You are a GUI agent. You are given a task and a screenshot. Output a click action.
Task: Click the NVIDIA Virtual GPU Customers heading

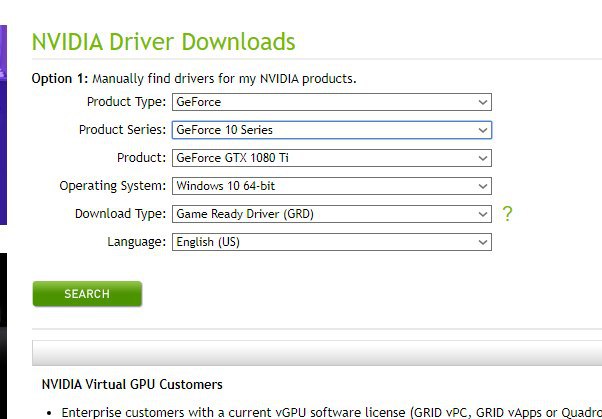point(132,384)
